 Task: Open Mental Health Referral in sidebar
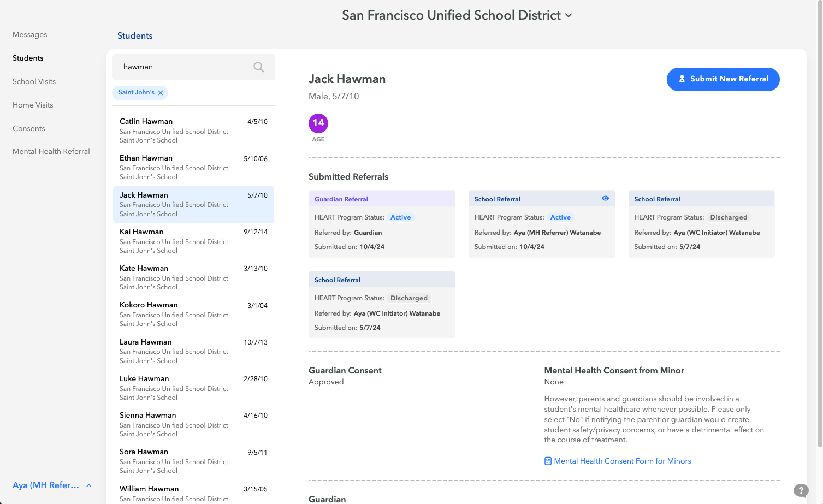click(x=51, y=152)
